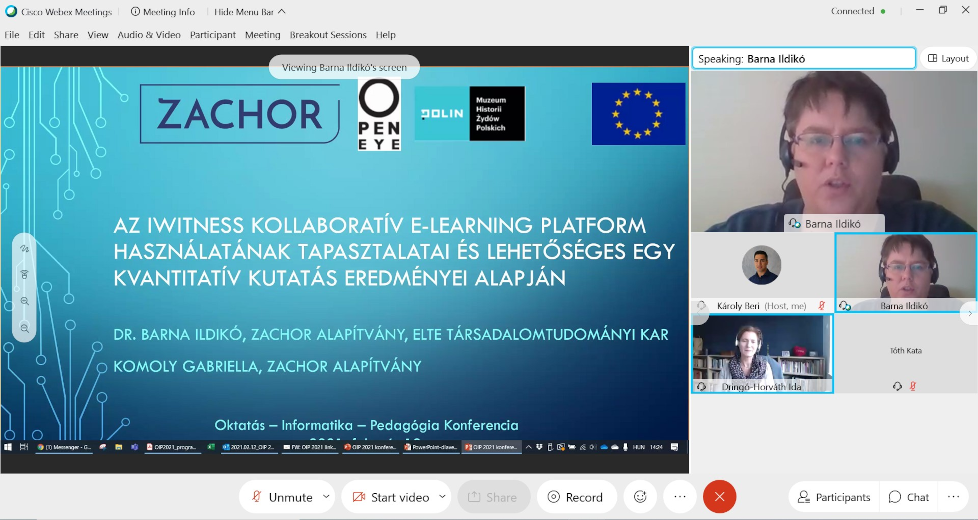Select small Barna Ildikó video thumbnail
Image resolution: width=978 pixels, height=520 pixels.
point(906,272)
